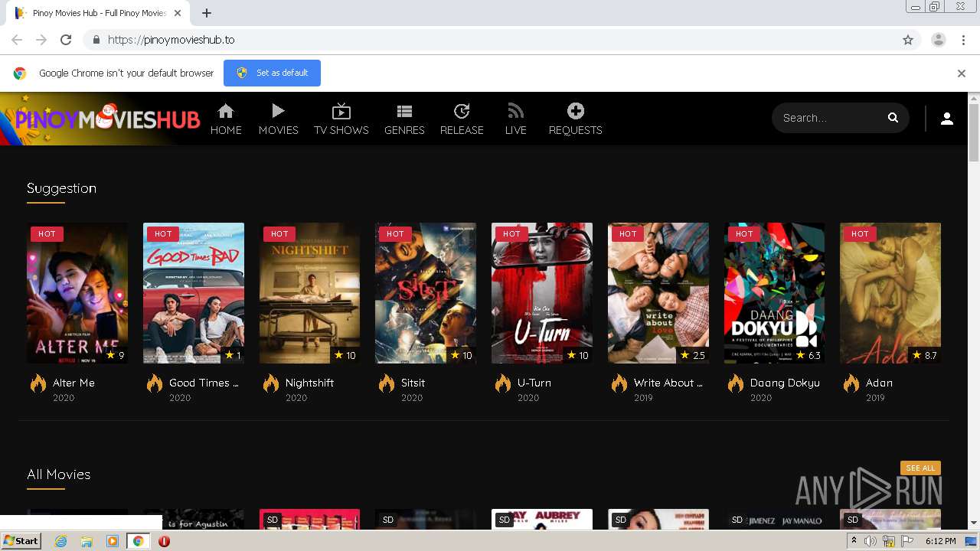Reload the page
Viewport: 980px width, 551px height.
point(66,40)
